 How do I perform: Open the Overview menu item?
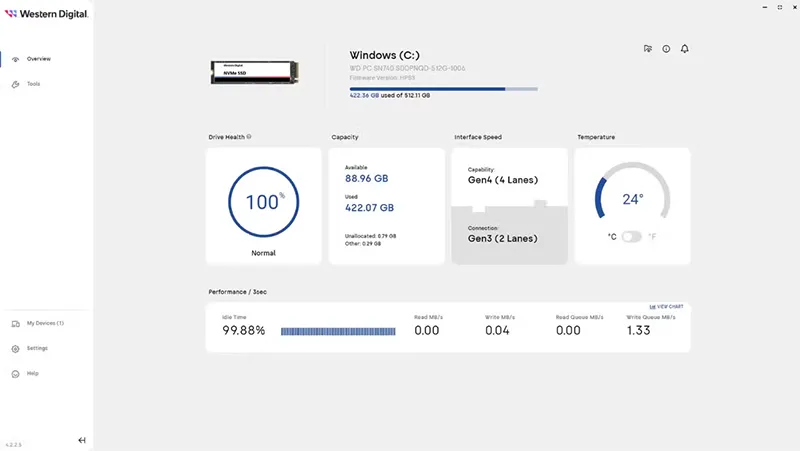(38, 59)
